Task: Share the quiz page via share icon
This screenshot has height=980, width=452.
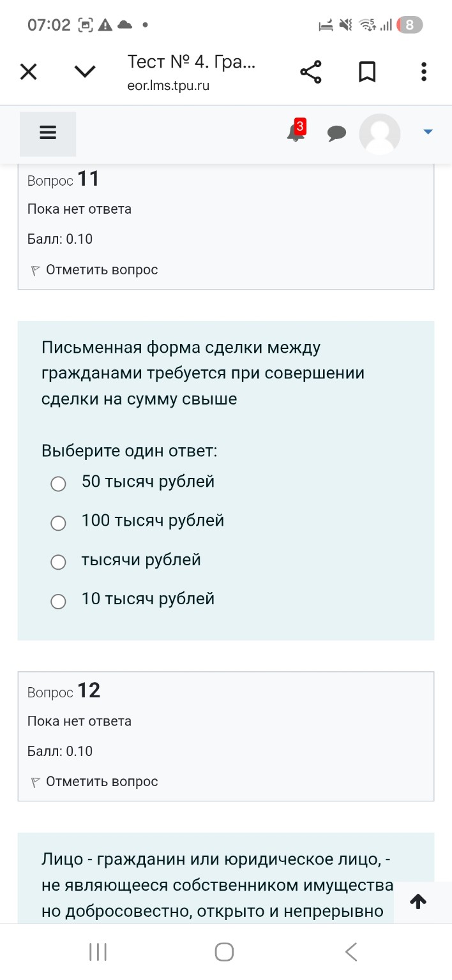Action: [x=311, y=71]
